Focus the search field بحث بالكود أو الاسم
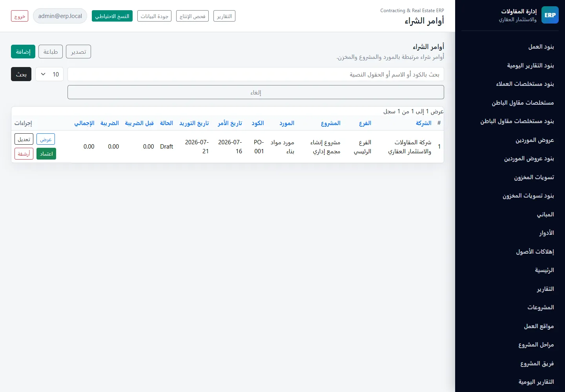This screenshot has height=392, width=565. coord(256,74)
